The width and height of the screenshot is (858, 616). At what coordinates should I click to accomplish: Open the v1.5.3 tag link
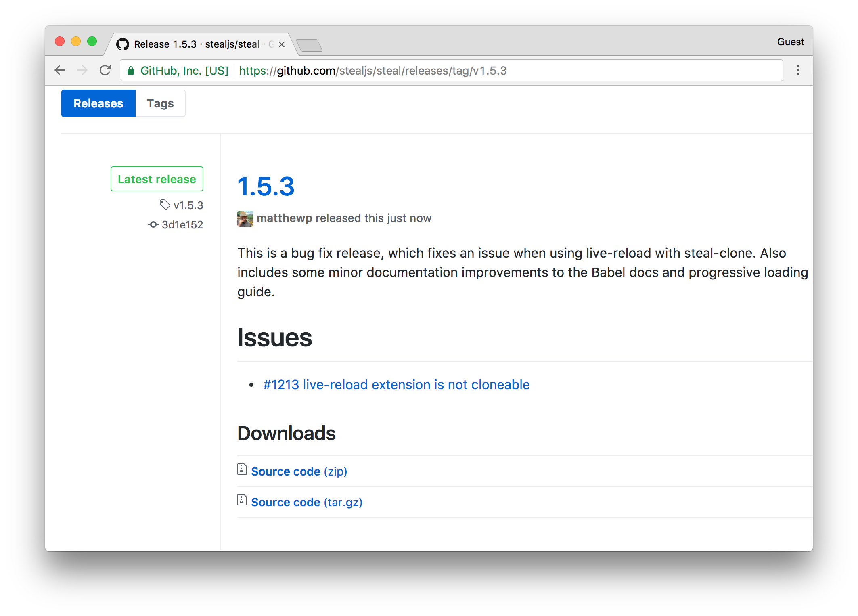click(x=188, y=205)
